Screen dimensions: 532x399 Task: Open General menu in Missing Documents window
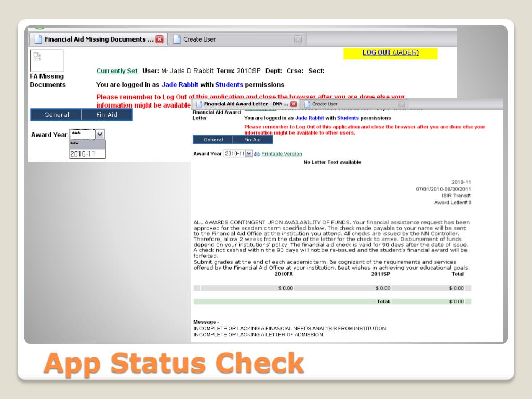tap(56, 115)
